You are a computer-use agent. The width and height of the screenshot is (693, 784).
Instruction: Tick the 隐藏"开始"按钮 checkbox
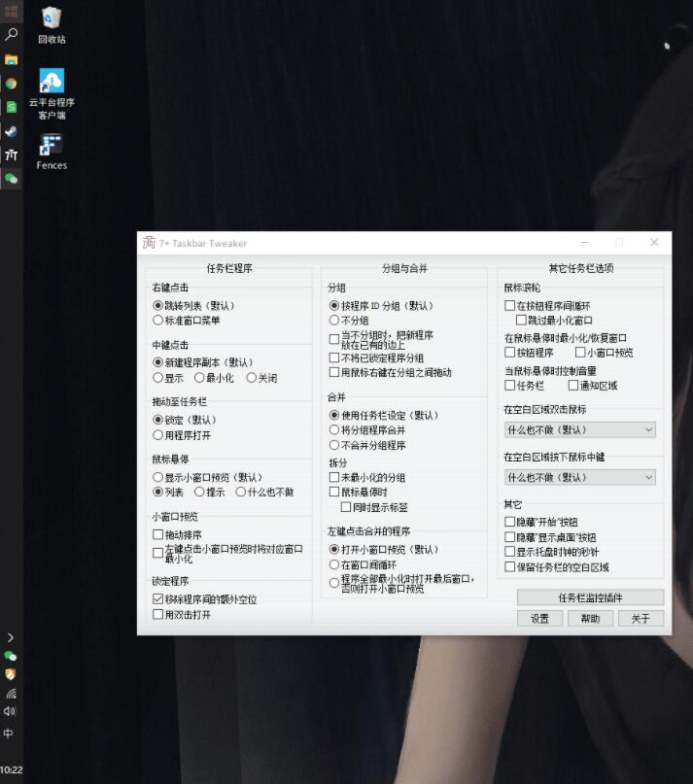pos(510,522)
